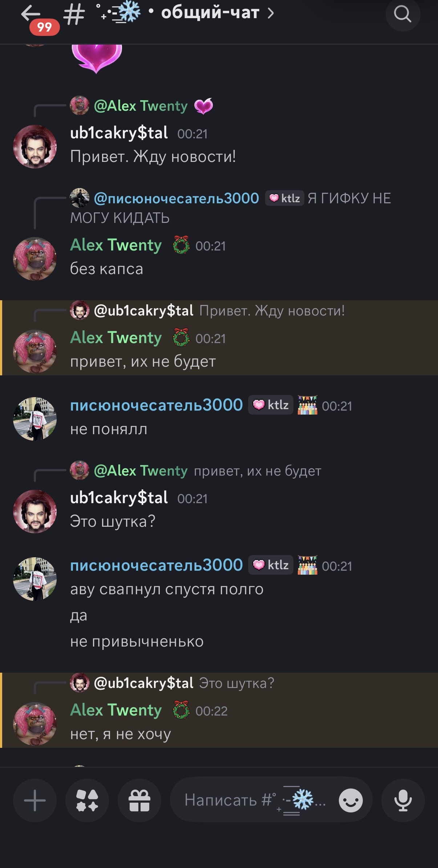Tap the party role icon on не понялл message
Screen dimensions: 438x868
click(307, 405)
